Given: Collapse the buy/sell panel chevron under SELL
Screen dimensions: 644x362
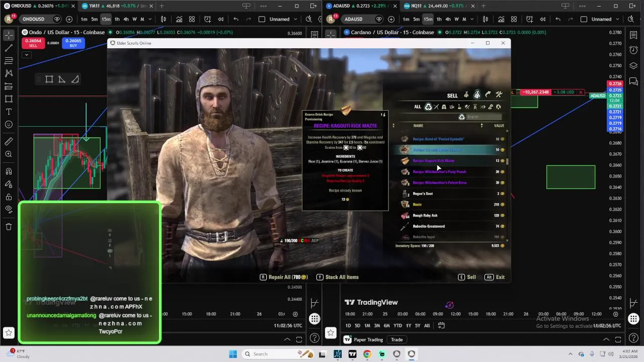Looking at the screenshot, I should click(26, 54).
